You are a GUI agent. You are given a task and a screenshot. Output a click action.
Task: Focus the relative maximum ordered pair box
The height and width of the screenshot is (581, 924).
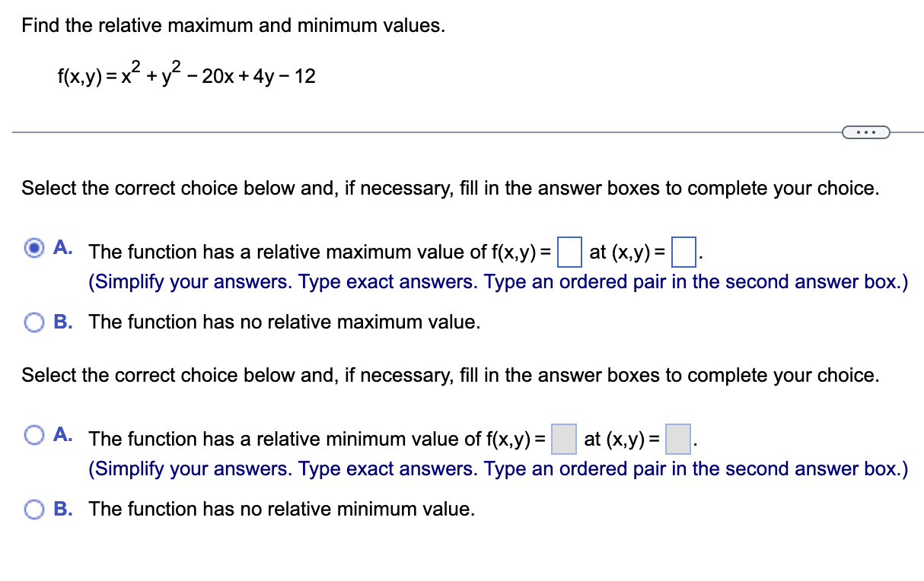684,252
